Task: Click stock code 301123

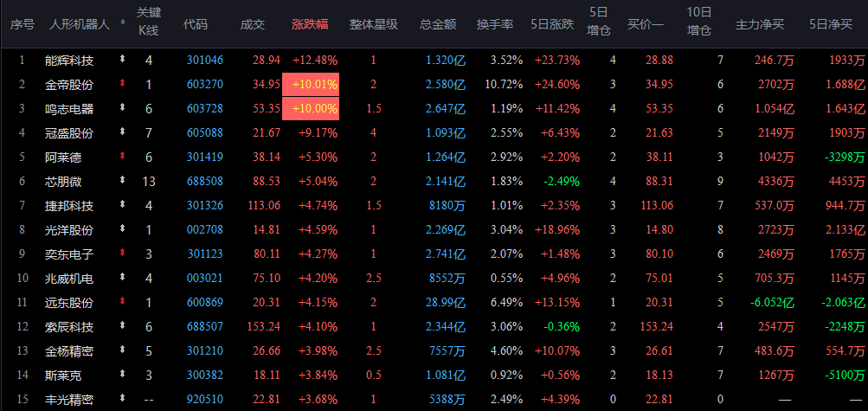Action: pos(205,254)
